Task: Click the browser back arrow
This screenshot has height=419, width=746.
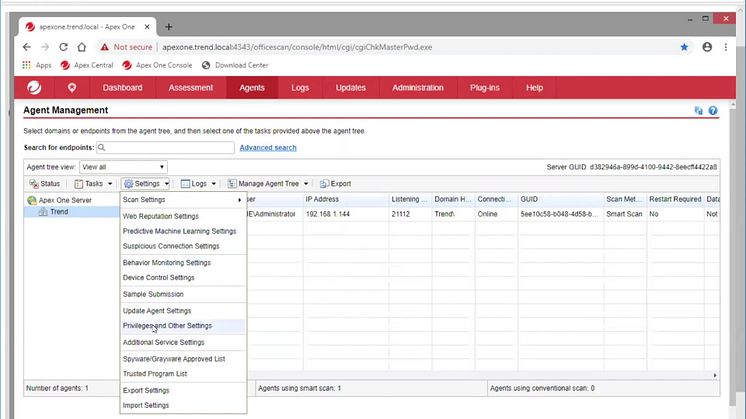Action: pyautogui.click(x=27, y=47)
